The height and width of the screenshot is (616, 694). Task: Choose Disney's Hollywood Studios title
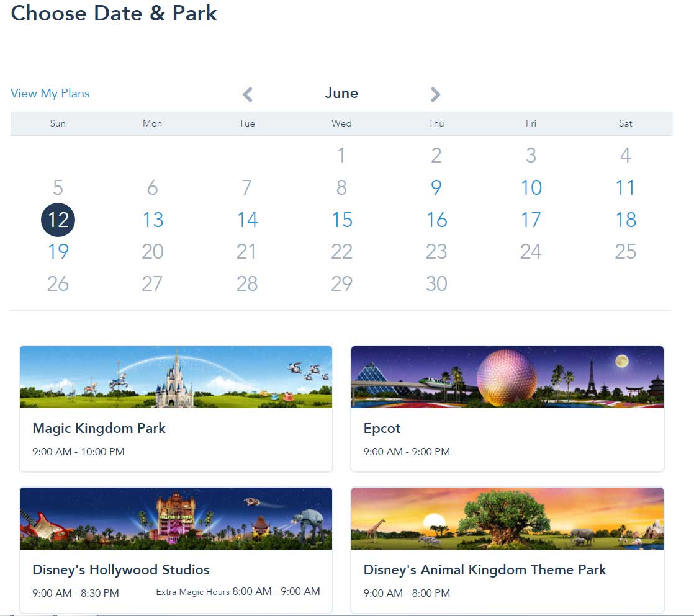tap(121, 570)
